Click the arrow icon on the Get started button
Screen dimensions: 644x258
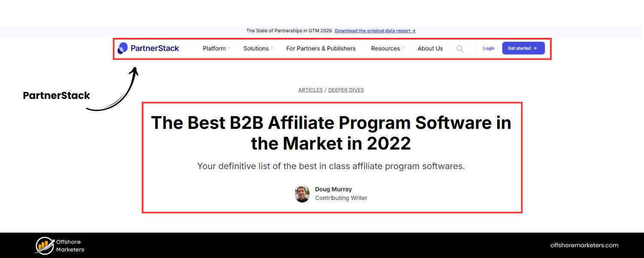pos(535,48)
